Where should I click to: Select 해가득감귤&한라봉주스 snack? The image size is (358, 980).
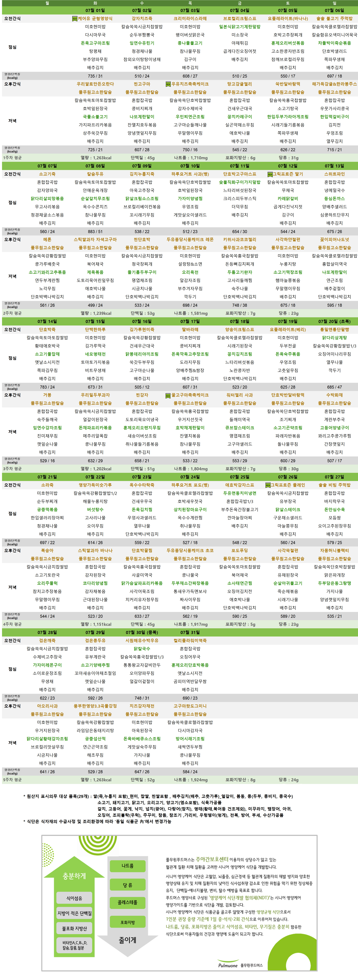point(334,84)
